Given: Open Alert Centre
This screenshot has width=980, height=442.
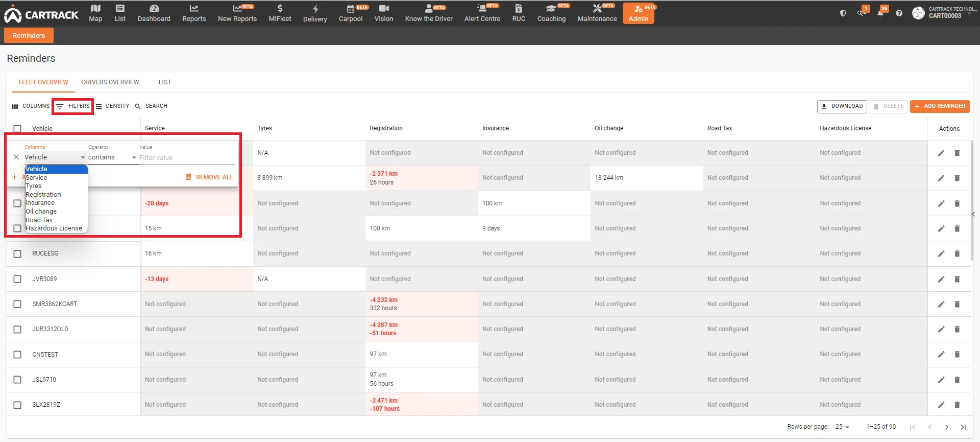Looking at the screenshot, I should 482,13.
